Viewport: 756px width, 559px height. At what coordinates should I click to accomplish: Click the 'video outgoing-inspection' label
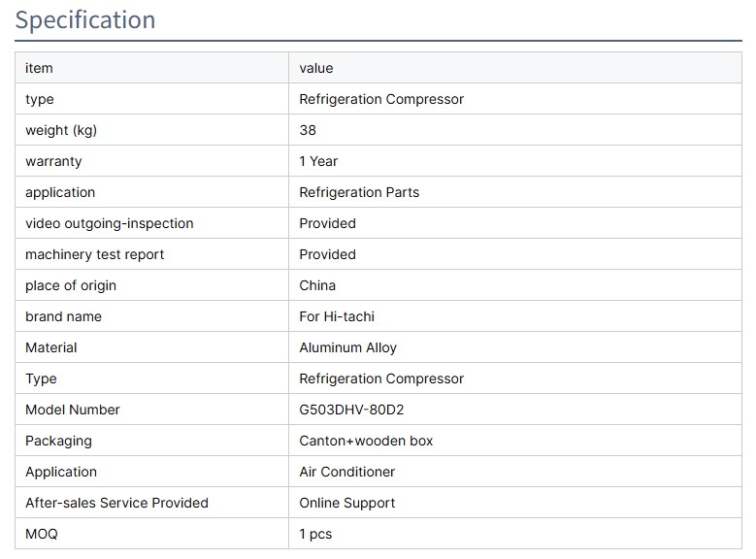point(110,223)
